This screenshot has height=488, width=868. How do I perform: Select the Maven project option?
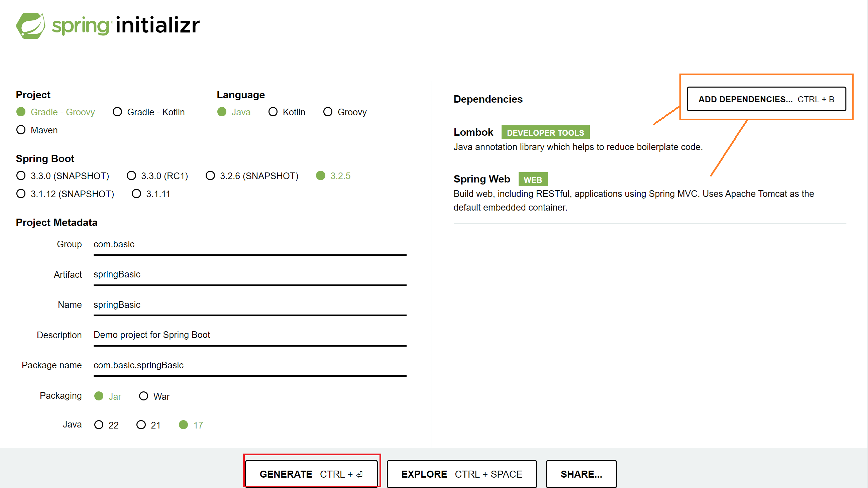pos(21,130)
